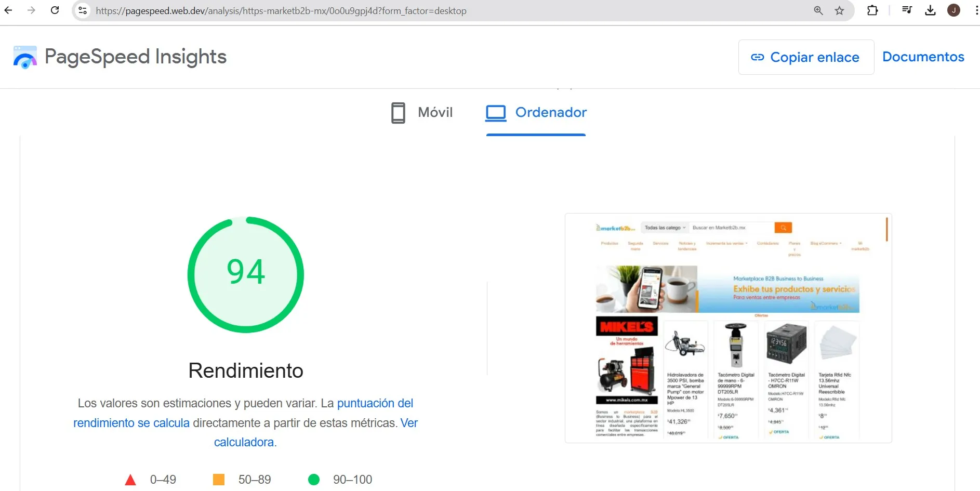This screenshot has height=491, width=980.
Task: Click the zoom magnifier icon in the address bar
Action: pyautogui.click(x=817, y=10)
